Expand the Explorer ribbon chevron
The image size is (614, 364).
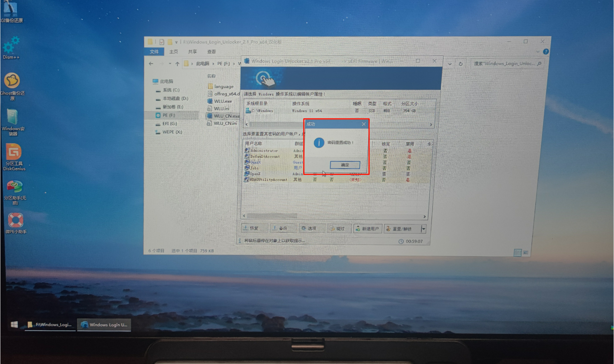click(x=538, y=52)
